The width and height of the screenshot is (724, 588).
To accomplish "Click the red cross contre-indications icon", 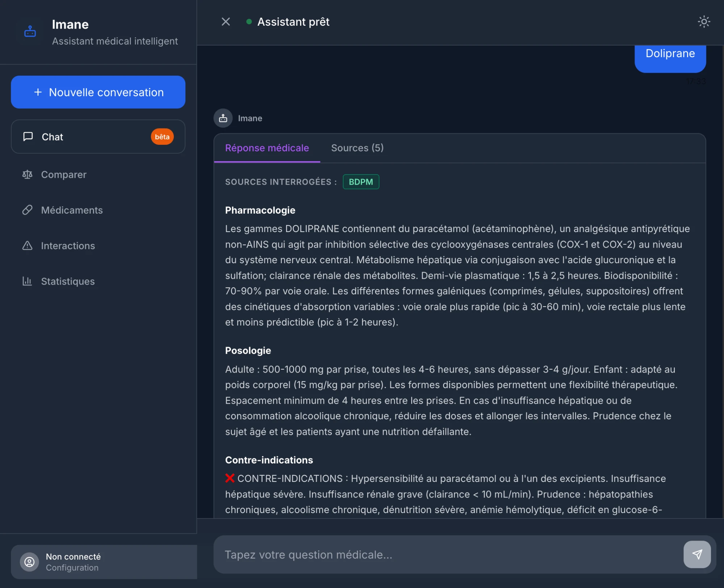I will point(230,478).
